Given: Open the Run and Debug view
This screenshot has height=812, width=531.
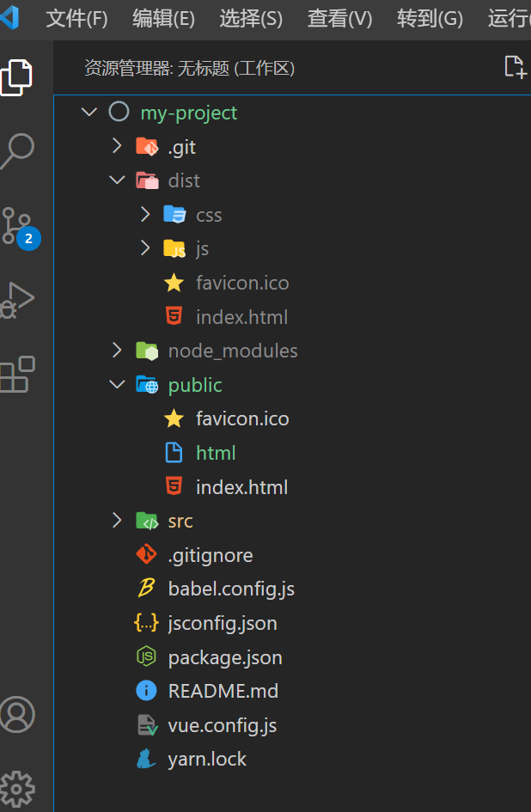Looking at the screenshot, I should coord(18,299).
